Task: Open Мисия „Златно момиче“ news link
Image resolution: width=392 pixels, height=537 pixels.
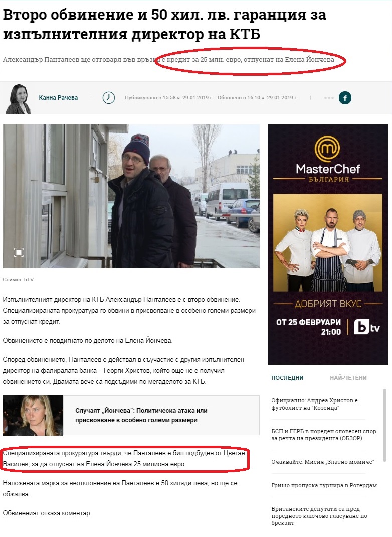Action: 322,462
